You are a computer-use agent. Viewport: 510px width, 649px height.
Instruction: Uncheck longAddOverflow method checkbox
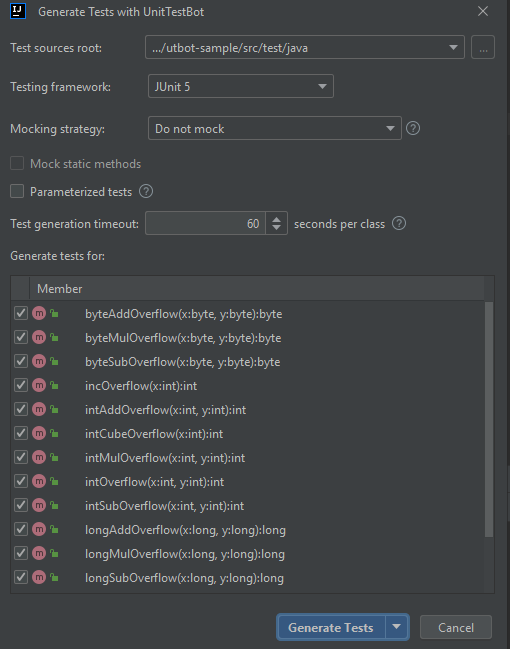[21, 529]
